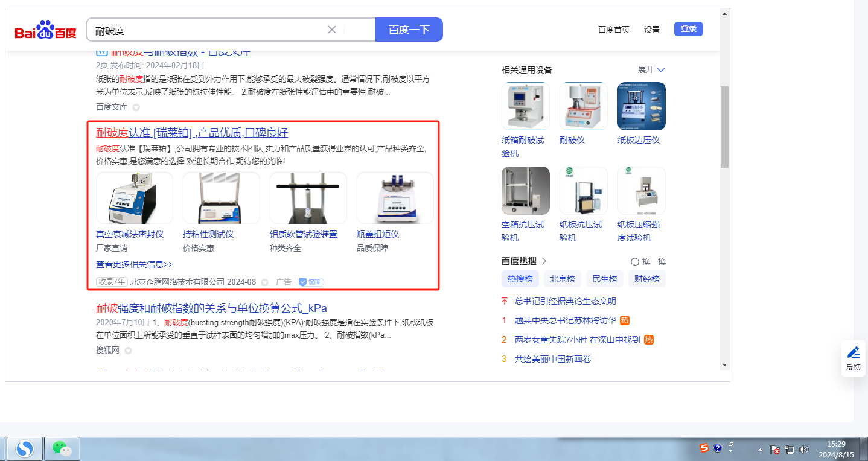Open the 两岁女童失踪7小时 在深山中找到 hot search
This screenshot has height=461, width=868.
[578, 340]
